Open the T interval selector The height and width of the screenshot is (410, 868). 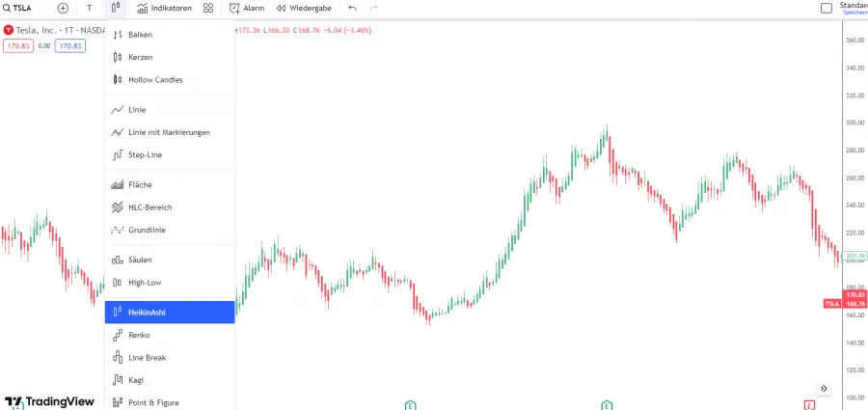click(x=89, y=9)
